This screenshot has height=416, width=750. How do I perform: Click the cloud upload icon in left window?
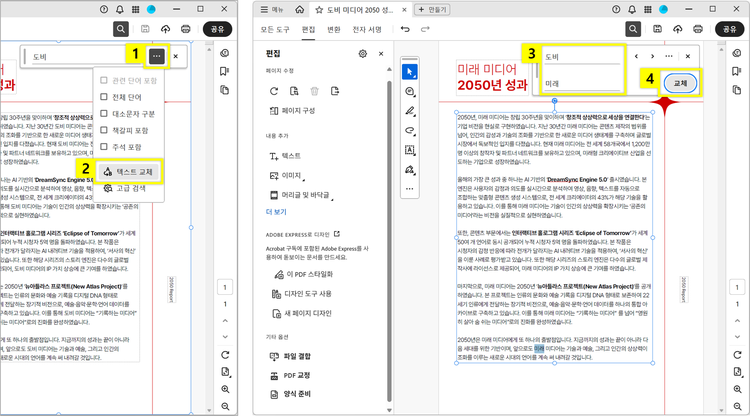[x=165, y=29]
